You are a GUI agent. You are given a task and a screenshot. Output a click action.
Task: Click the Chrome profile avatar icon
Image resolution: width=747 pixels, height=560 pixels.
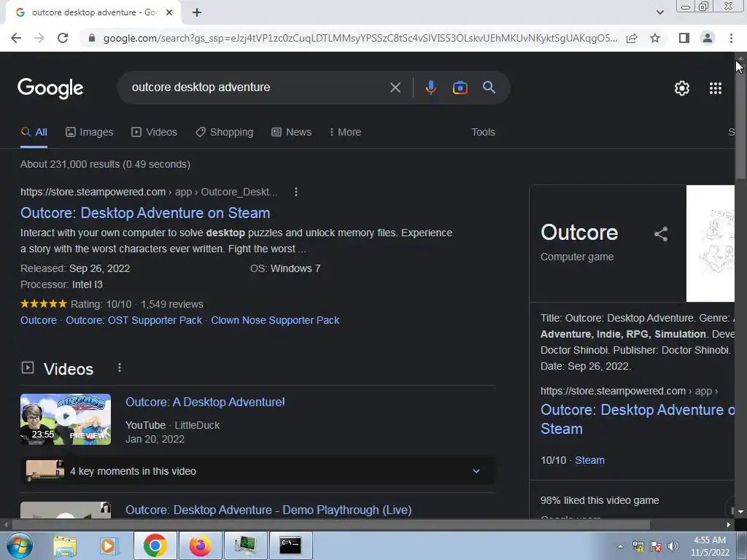tap(708, 38)
